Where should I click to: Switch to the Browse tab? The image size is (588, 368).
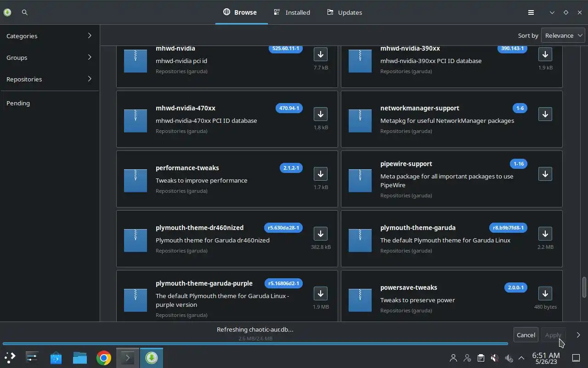coord(240,12)
